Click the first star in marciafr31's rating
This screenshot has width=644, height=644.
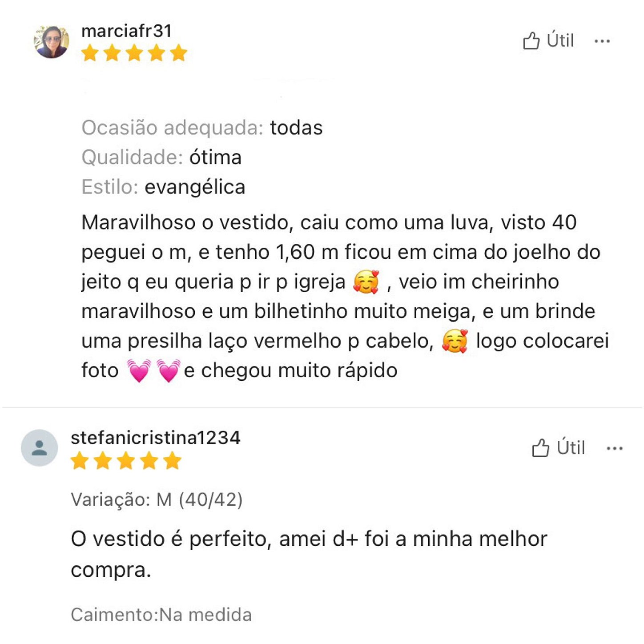pos(90,53)
